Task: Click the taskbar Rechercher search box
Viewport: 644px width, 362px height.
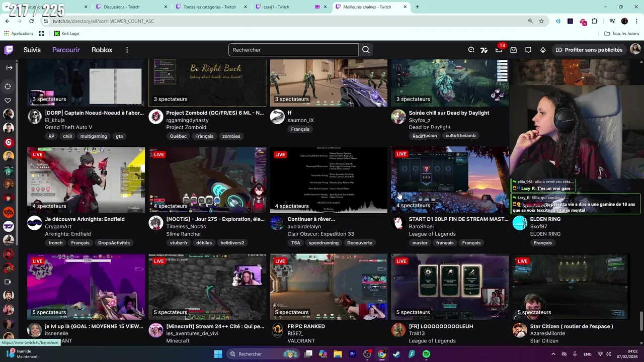Action: pyautogui.click(x=263, y=354)
